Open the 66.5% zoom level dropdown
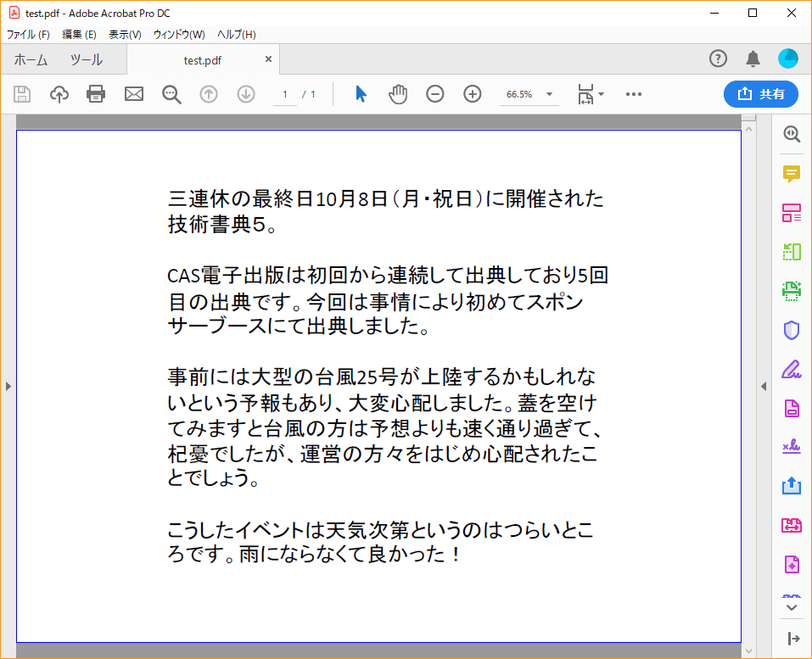 pos(549,94)
